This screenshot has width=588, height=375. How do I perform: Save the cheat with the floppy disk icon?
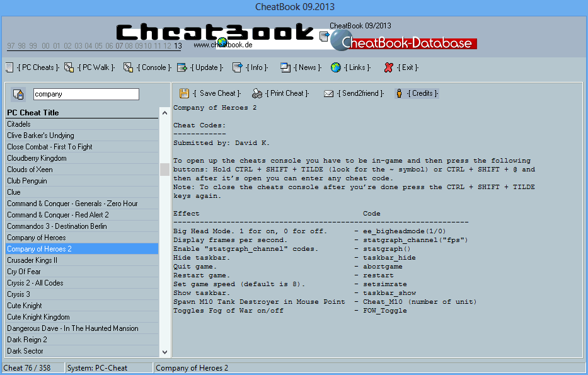click(x=184, y=93)
